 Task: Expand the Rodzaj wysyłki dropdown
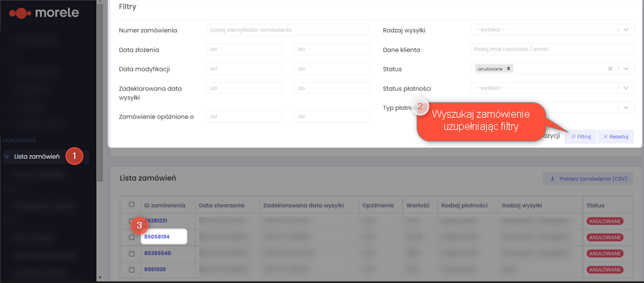[x=626, y=30]
